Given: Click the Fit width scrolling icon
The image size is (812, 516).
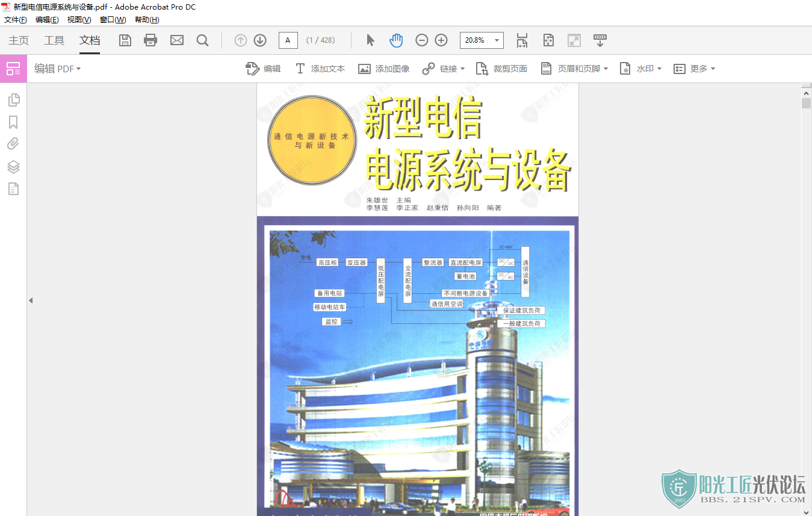Looking at the screenshot, I should coord(522,40).
